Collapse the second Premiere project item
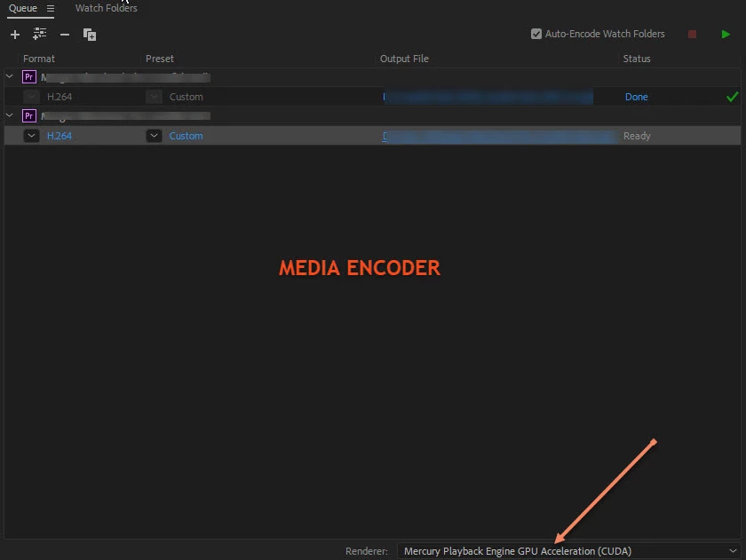The width and height of the screenshot is (746, 560). (x=9, y=115)
